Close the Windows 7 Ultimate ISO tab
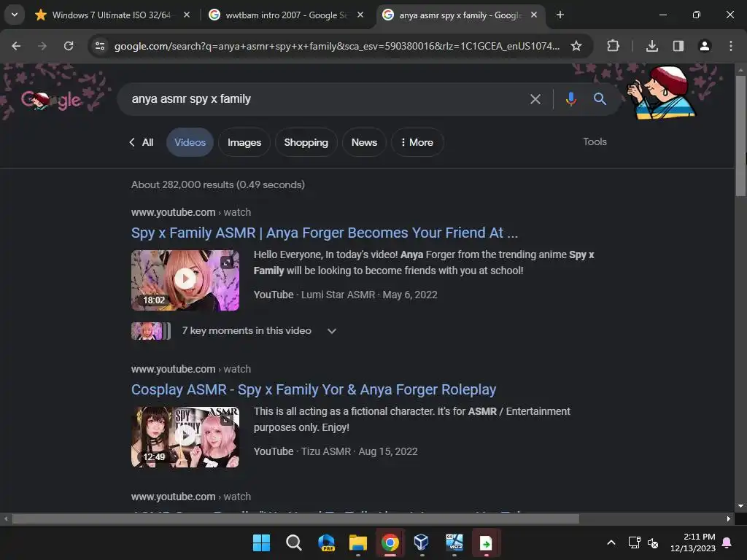Viewport: 747px width, 560px height. click(187, 15)
